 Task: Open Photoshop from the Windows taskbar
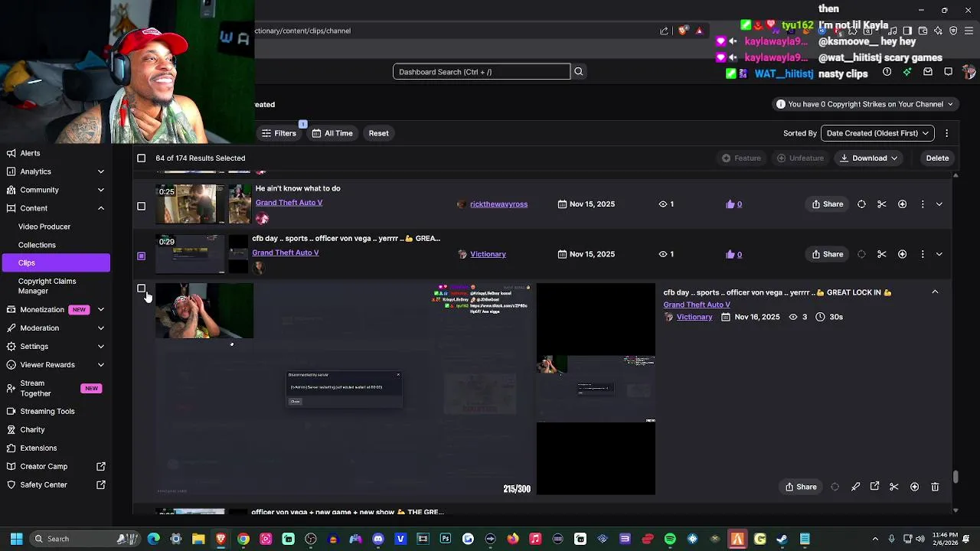click(x=446, y=539)
